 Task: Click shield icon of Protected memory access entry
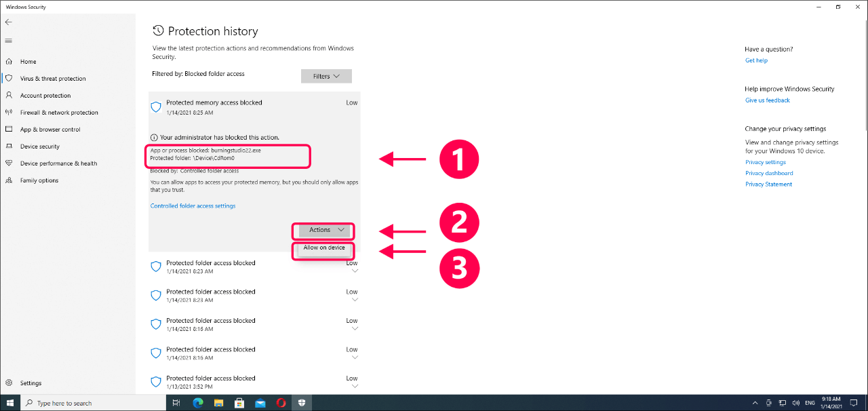155,107
